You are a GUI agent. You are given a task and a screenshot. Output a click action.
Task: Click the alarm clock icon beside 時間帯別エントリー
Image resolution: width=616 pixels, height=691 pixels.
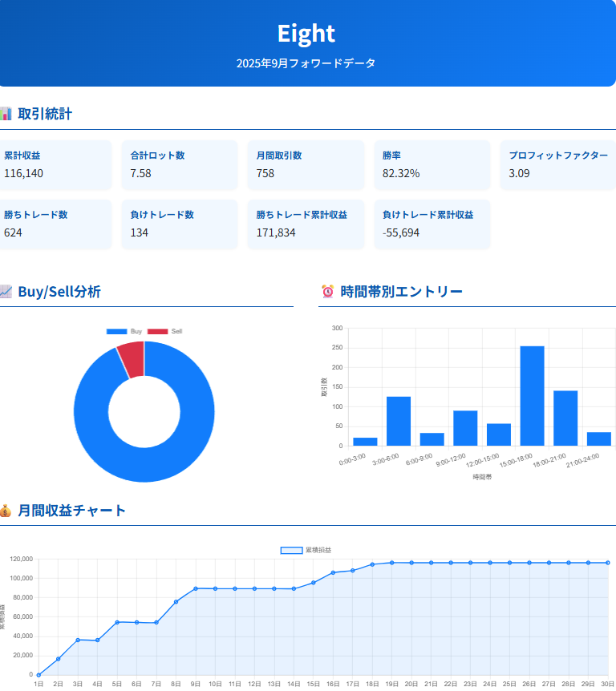coord(327,292)
